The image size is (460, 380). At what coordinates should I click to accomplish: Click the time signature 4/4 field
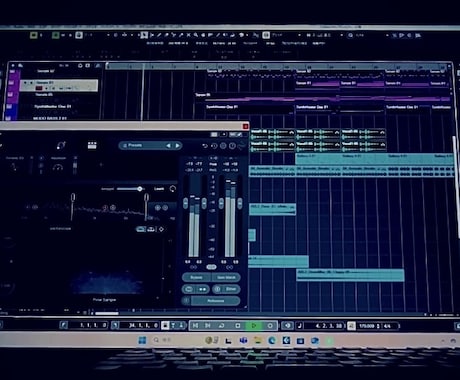[x=387, y=326]
